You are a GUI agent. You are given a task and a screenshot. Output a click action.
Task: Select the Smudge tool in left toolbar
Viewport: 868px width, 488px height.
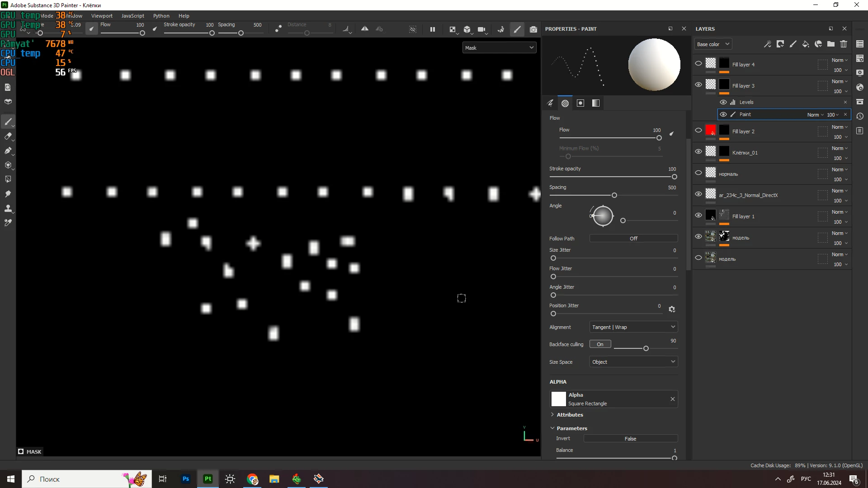click(8, 194)
